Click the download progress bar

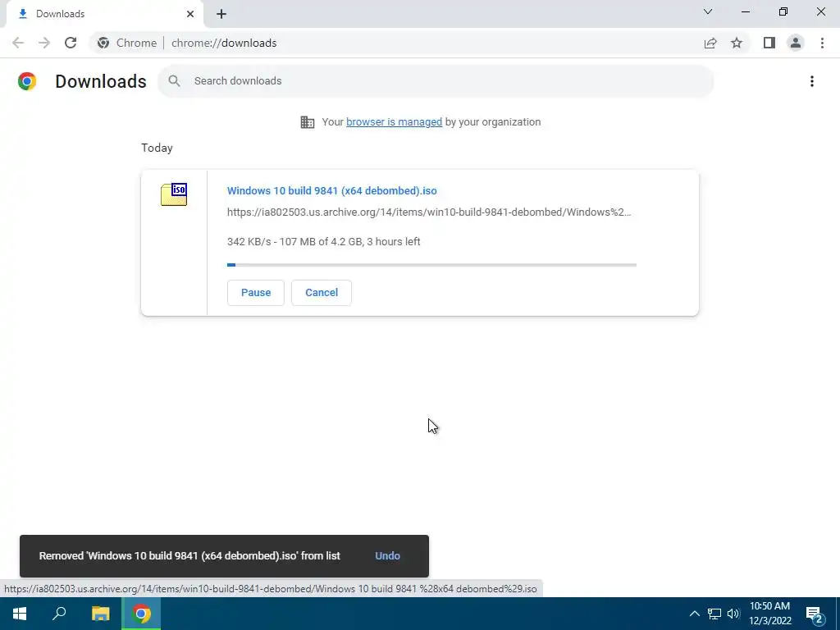click(x=431, y=265)
